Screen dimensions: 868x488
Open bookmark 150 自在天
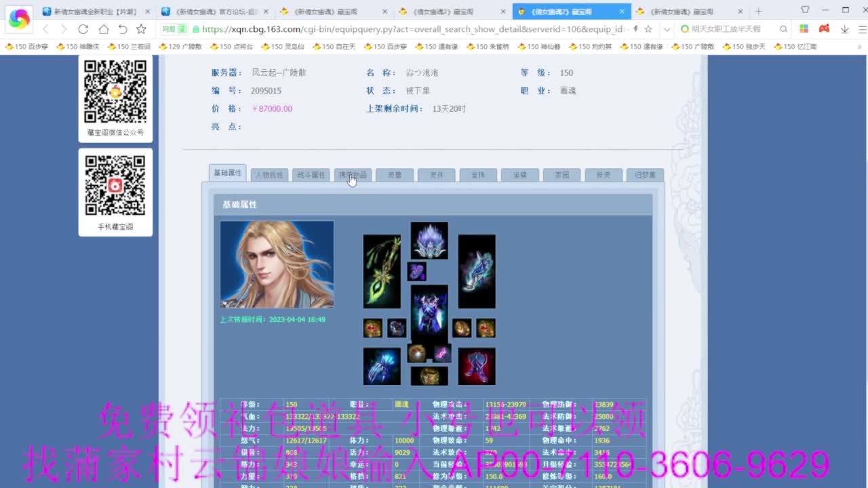point(334,46)
